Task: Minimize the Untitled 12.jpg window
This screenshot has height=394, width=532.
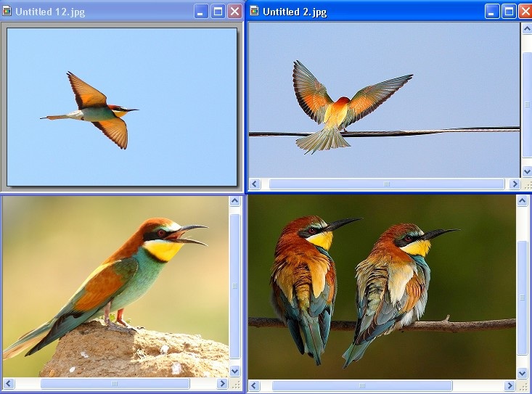Action: (x=201, y=12)
